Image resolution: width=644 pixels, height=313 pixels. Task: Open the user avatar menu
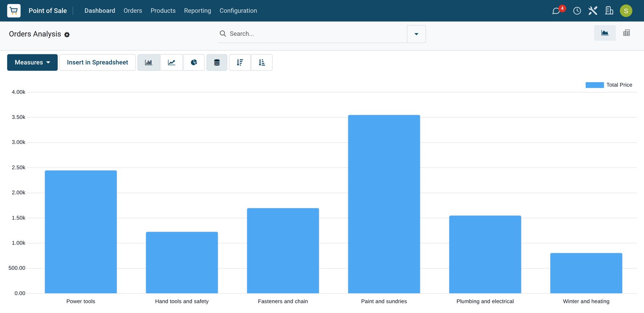click(626, 11)
